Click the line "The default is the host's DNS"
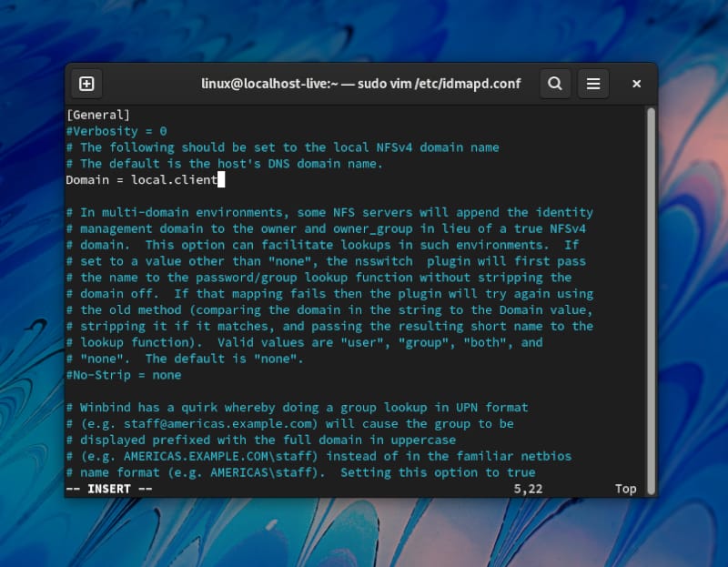Image resolution: width=728 pixels, height=567 pixels. (224, 164)
